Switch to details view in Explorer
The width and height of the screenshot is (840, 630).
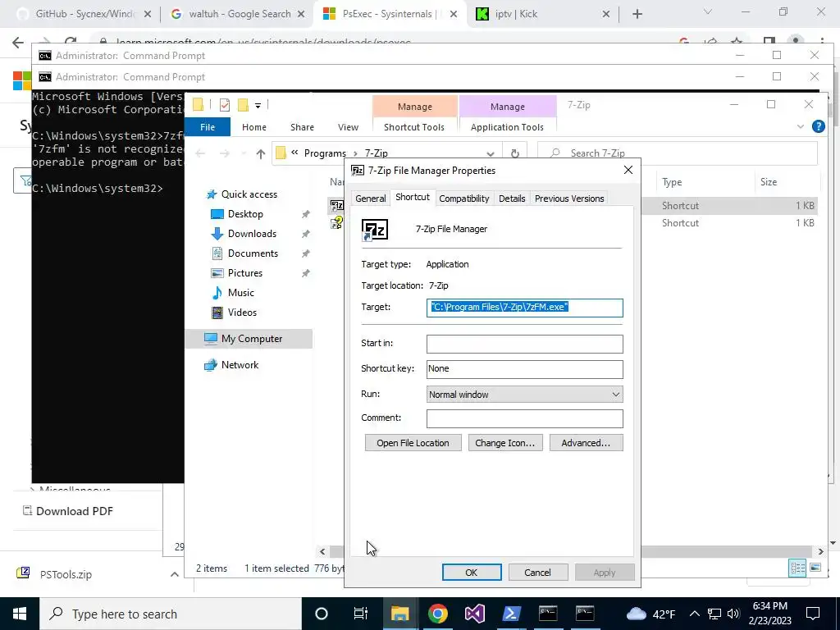797,568
